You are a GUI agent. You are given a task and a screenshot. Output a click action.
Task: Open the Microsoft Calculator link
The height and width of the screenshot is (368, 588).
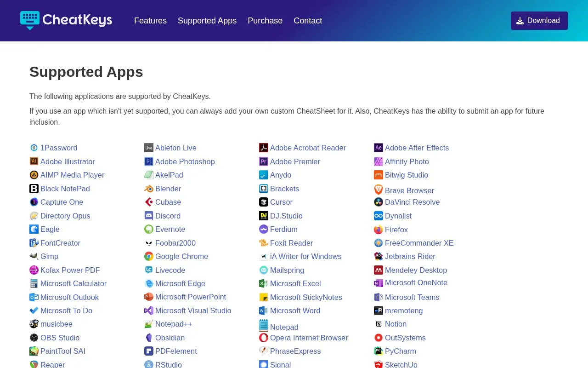click(73, 283)
